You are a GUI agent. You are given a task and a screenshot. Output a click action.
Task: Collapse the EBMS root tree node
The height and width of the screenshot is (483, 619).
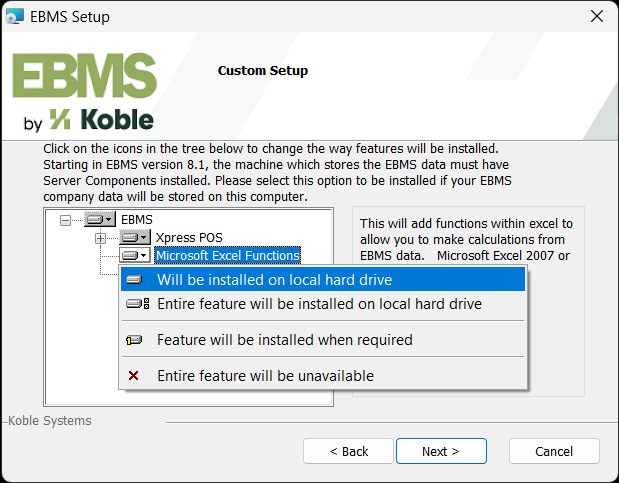point(66,219)
